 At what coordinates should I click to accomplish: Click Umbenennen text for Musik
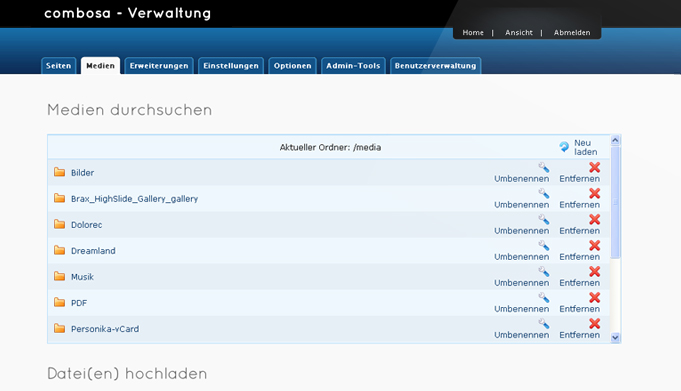click(x=522, y=283)
